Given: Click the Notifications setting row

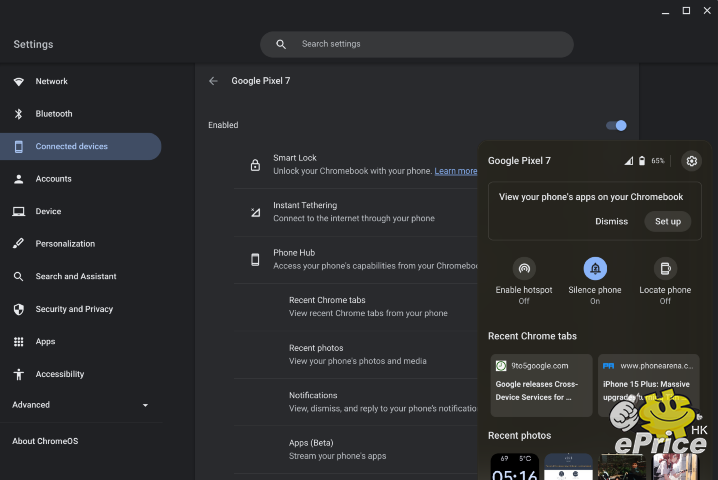Looking at the screenshot, I should click(x=356, y=402).
